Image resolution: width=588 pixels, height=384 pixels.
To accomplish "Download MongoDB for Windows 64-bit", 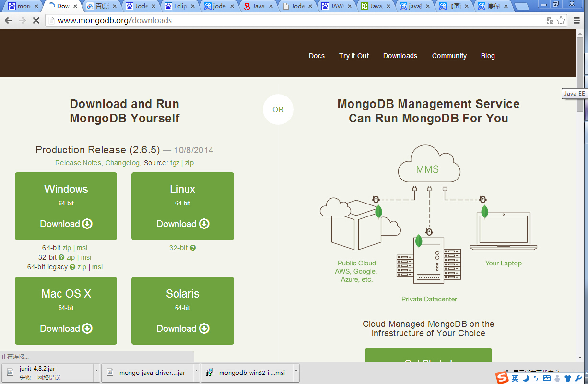I will click(66, 224).
